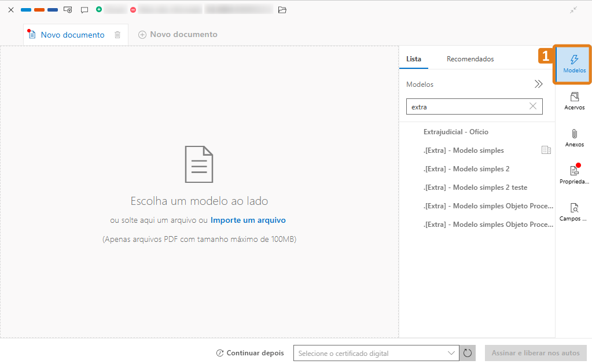Switch to the Recomendados tab
The image size is (592, 364).
tap(469, 58)
